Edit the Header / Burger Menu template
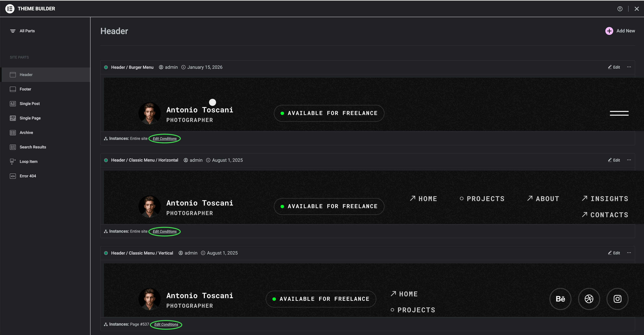The width and height of the screenshot is (644, 335). 614,67
